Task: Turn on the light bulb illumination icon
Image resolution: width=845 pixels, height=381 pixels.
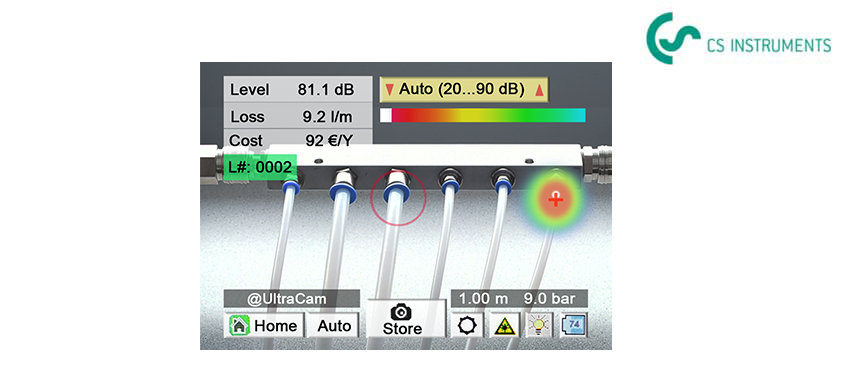Action: tap(538, 325)
